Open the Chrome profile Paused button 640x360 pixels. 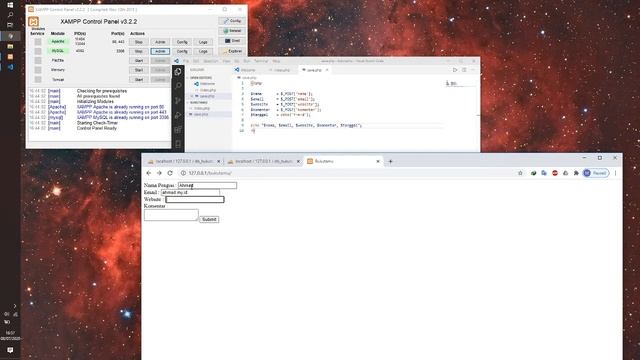click(x=596, y=173)
